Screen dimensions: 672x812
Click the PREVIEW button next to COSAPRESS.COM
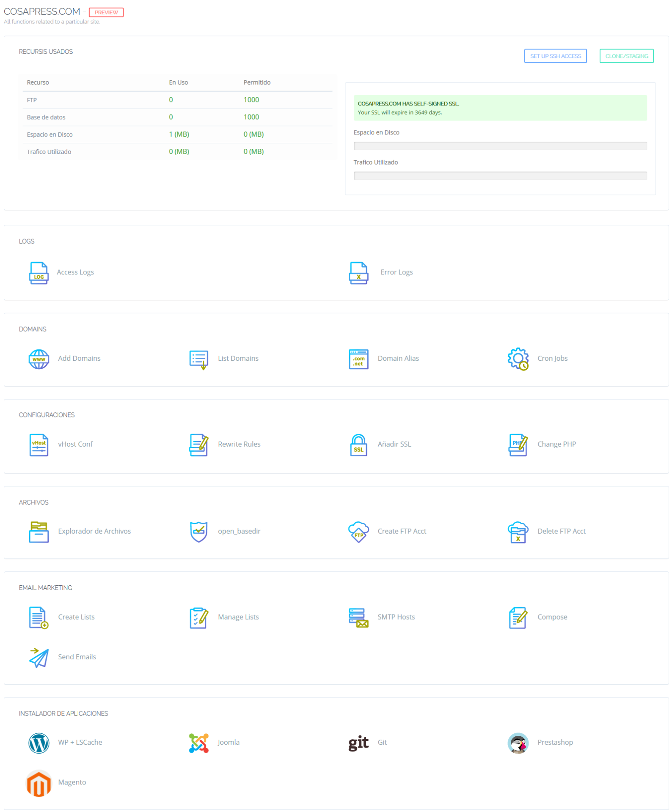pos(106,12)
